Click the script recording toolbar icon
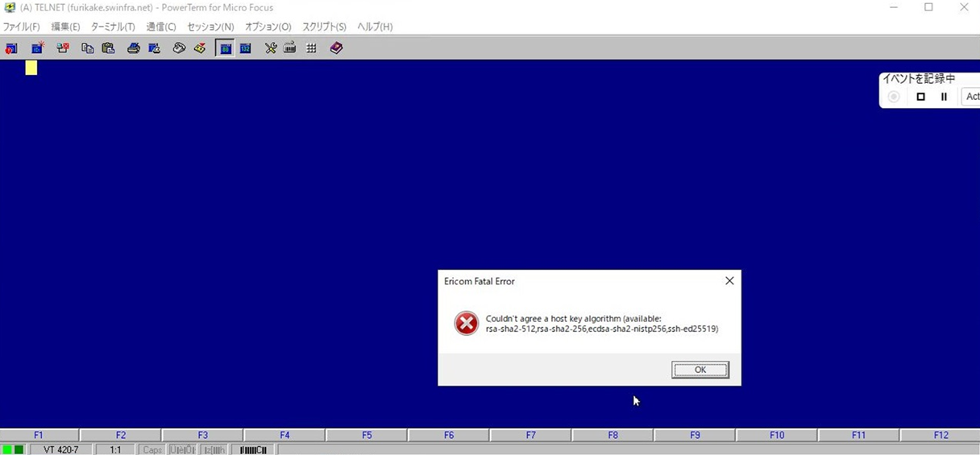The height and width of the screenshot is (455, 980). click(200, 48)
